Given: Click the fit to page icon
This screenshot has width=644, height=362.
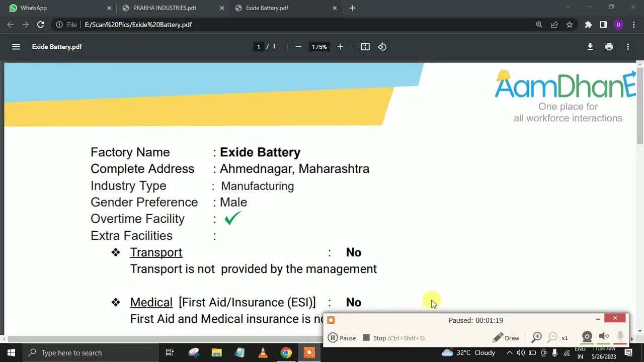Looking at the screenshot, I should 365,47.
